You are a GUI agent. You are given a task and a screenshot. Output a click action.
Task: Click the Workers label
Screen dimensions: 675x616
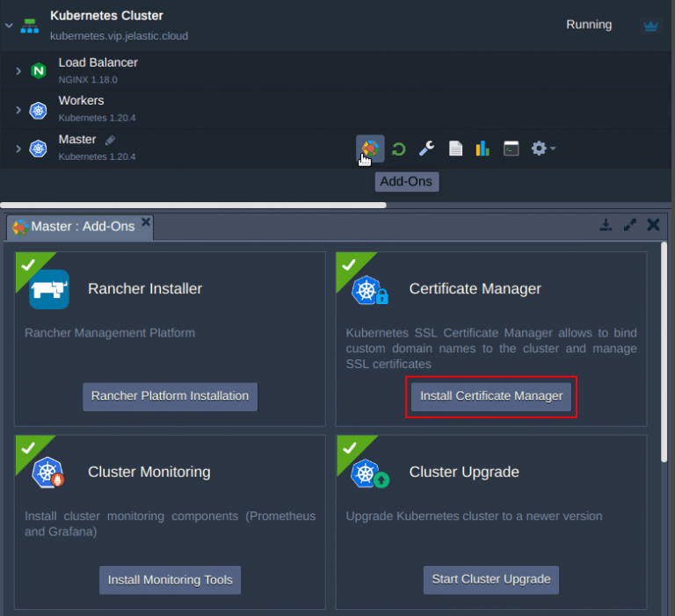click(x=82, y=101)
